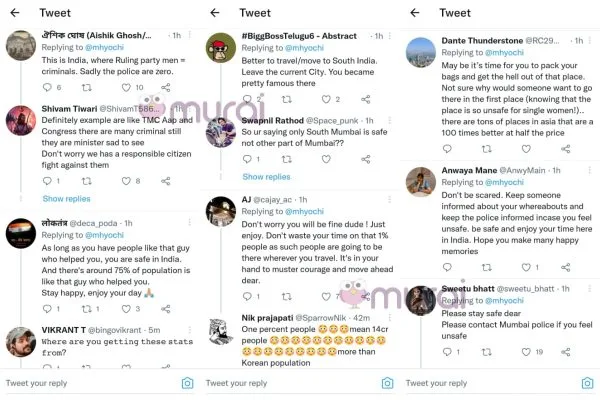The width and height of the screenshot is (600, 400).
Task: Tap camera icon below Sweetu bhatt's tweet
Action: [587, 383]
